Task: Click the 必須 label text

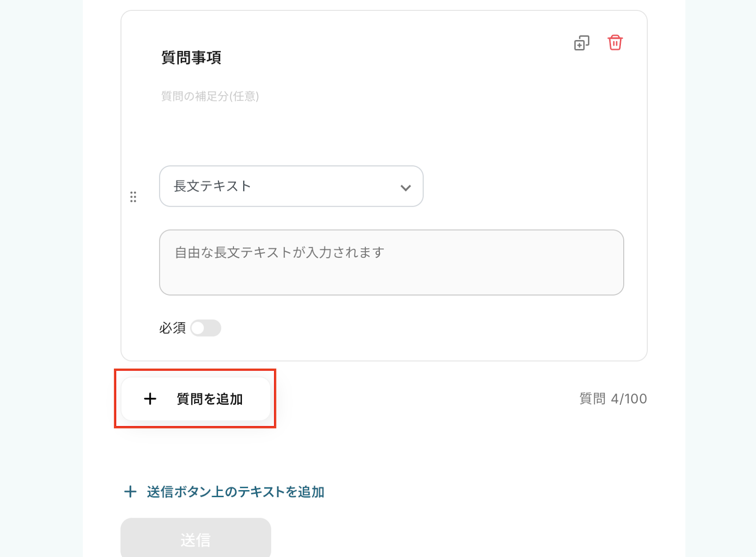Action: 172,328
